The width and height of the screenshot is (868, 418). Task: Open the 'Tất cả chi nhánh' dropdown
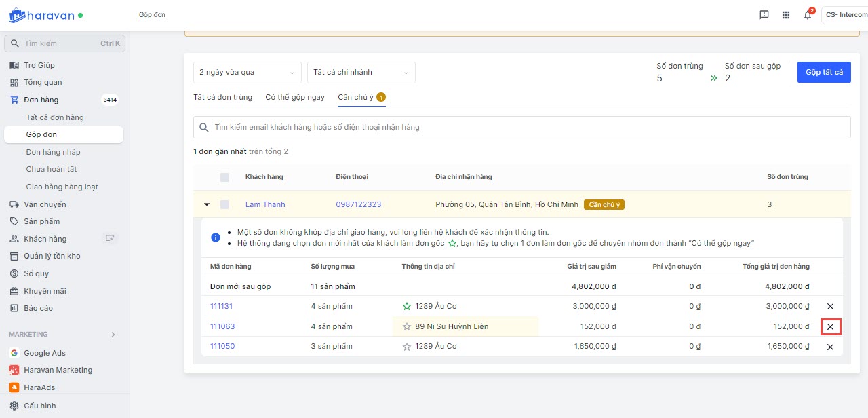tap(361, 73)
